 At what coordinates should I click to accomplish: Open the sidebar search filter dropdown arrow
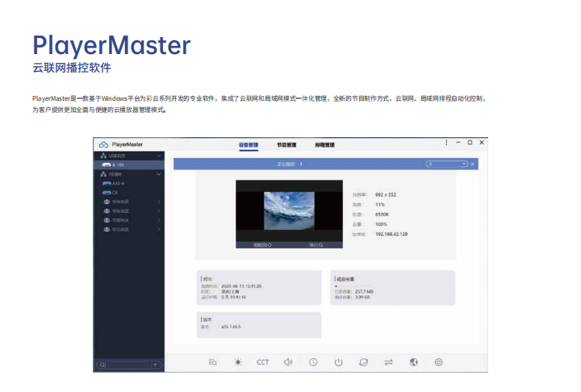pos(155,365)
